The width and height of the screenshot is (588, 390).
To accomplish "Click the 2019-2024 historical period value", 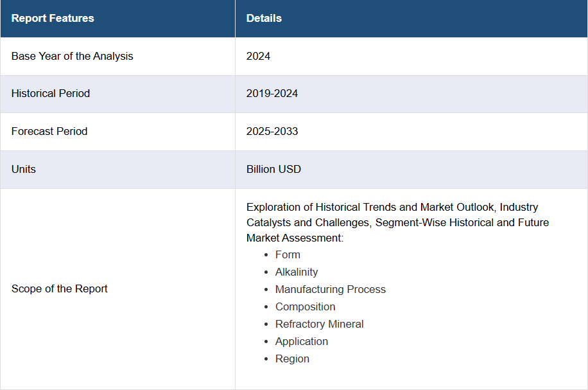I will point(272,93).
